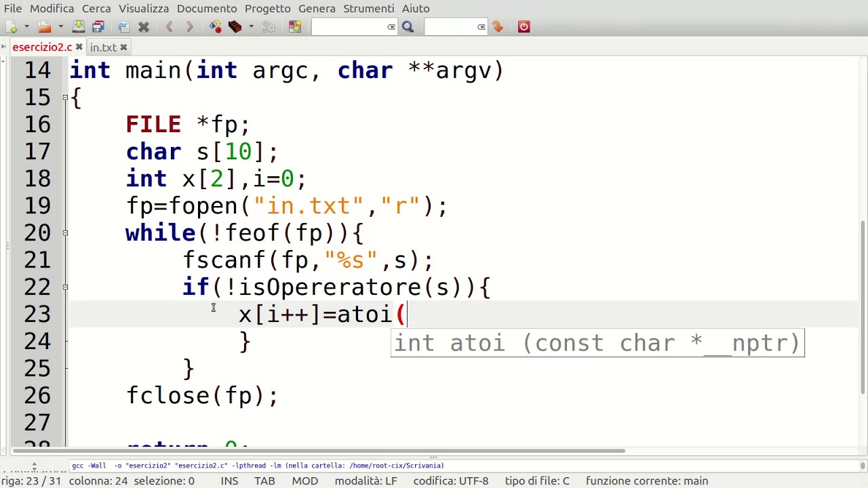Open the Visualizza menu

click(144, 8)
